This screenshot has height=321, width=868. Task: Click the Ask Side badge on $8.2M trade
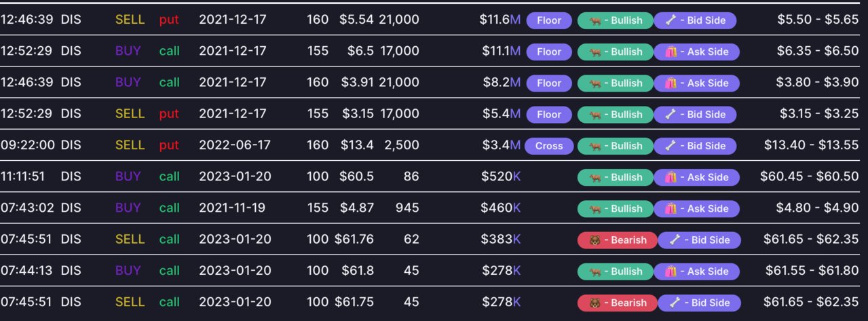[x=696, y=83]
